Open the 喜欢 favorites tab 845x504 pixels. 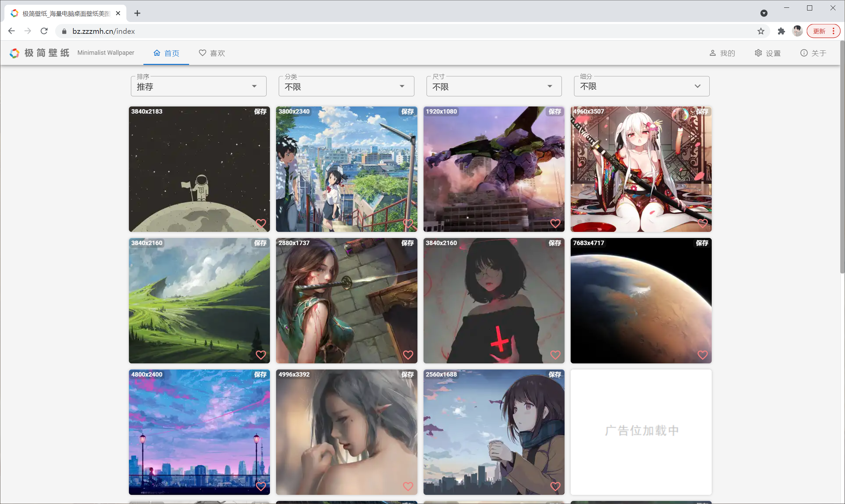[212, 53]
